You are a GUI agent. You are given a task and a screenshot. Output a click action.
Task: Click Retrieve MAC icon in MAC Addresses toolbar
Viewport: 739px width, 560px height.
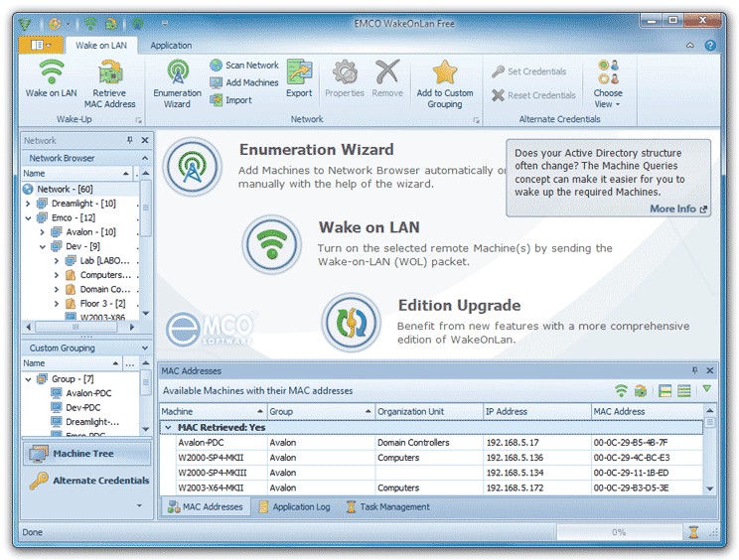tap(641, 390)
